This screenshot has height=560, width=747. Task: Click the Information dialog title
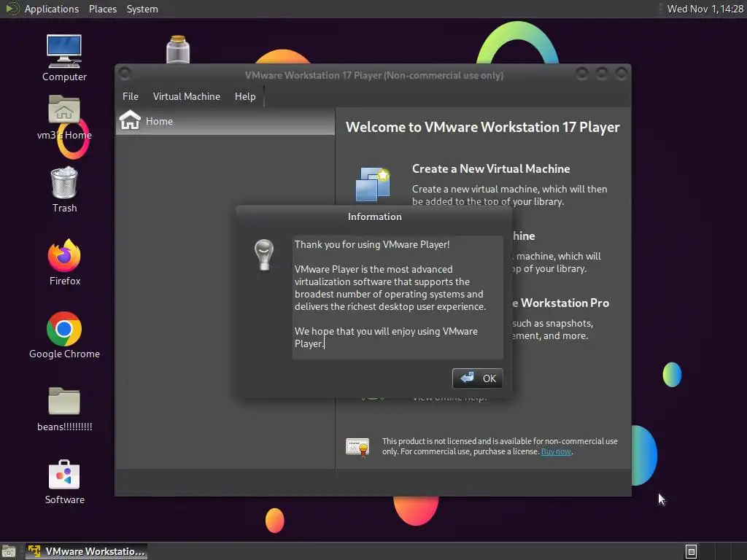(x=374, y=217)
